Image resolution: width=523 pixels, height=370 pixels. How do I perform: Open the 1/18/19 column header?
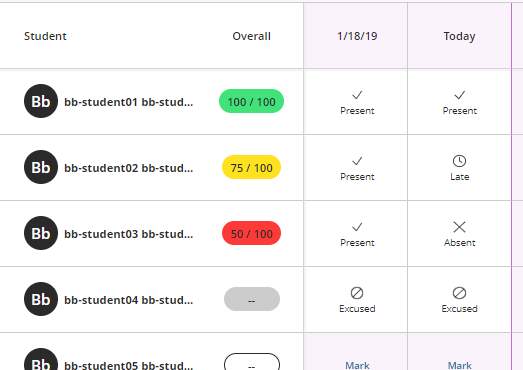357,36
